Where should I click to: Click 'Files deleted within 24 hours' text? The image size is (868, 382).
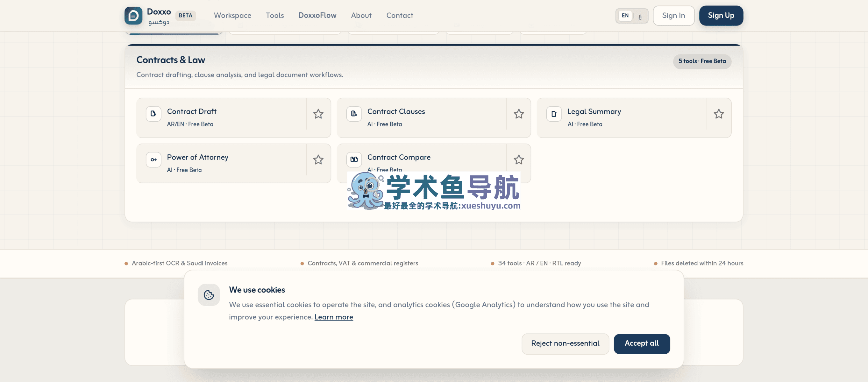pos(702,263)
